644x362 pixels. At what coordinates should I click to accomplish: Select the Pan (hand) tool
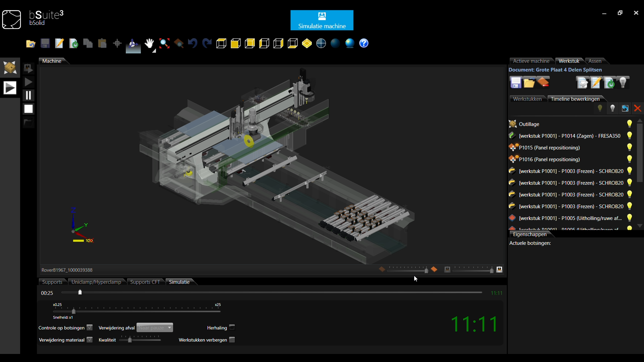[x=150, y=43]
